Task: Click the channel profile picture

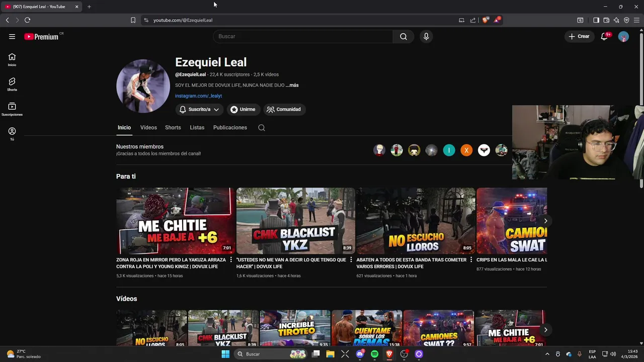Action: click(143, 86)
